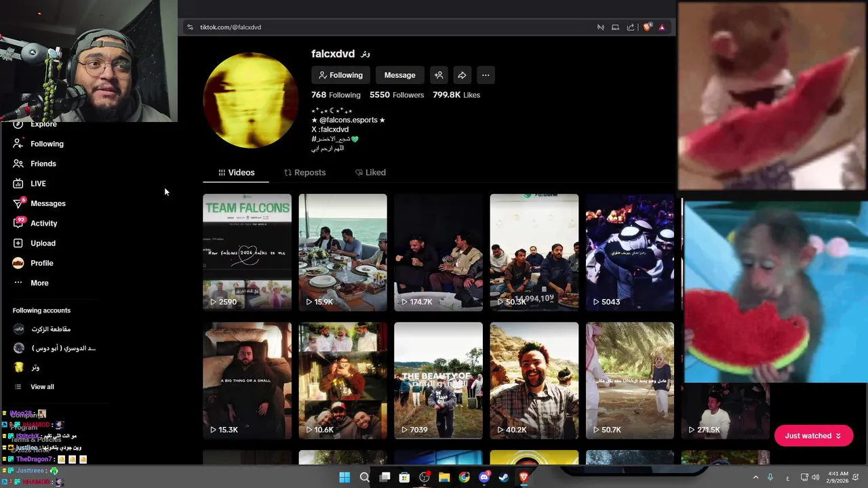This screenshot has height=488, width=868.
Task: Switch to the Videos tab
Action: (x=236, y=173)
